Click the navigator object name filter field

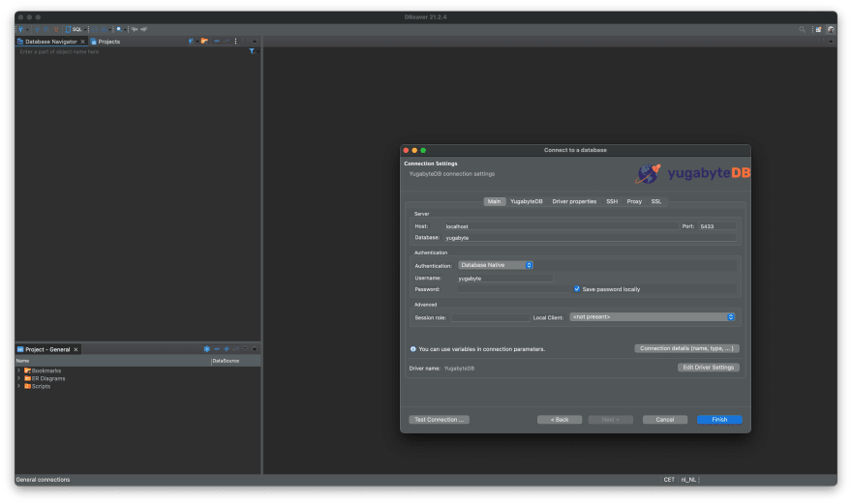coord(134,51)
